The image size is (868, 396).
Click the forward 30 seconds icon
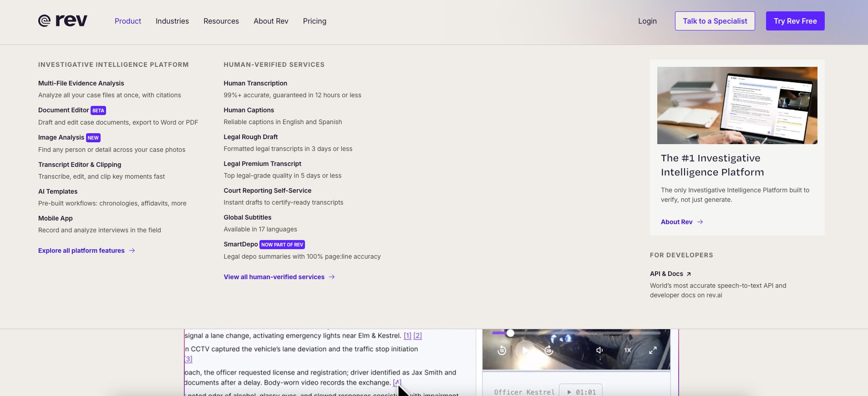pos(548,350)
